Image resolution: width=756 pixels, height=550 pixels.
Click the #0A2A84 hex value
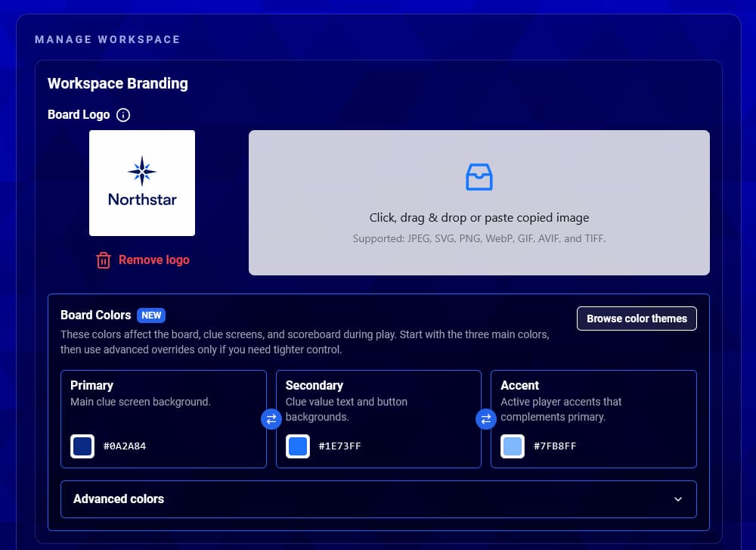coord(125,446)
